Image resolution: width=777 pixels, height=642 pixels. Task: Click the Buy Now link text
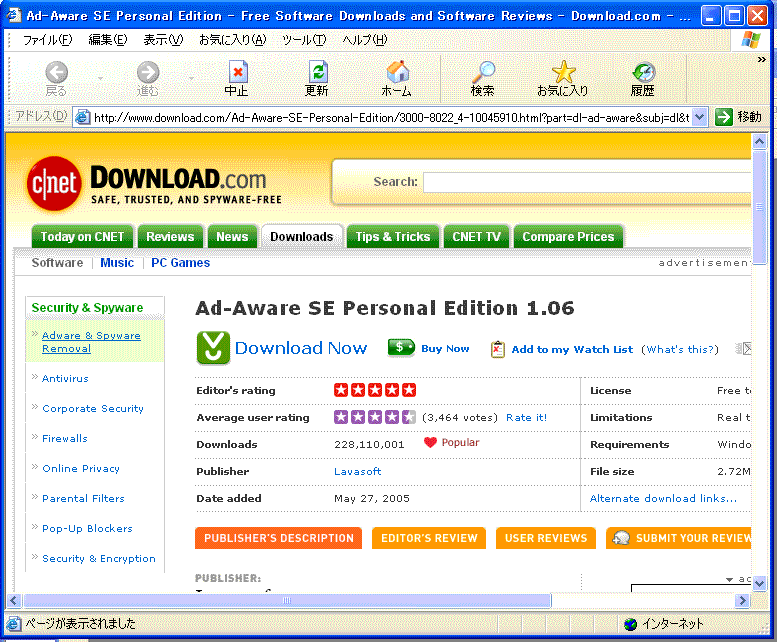click(445, 348)
